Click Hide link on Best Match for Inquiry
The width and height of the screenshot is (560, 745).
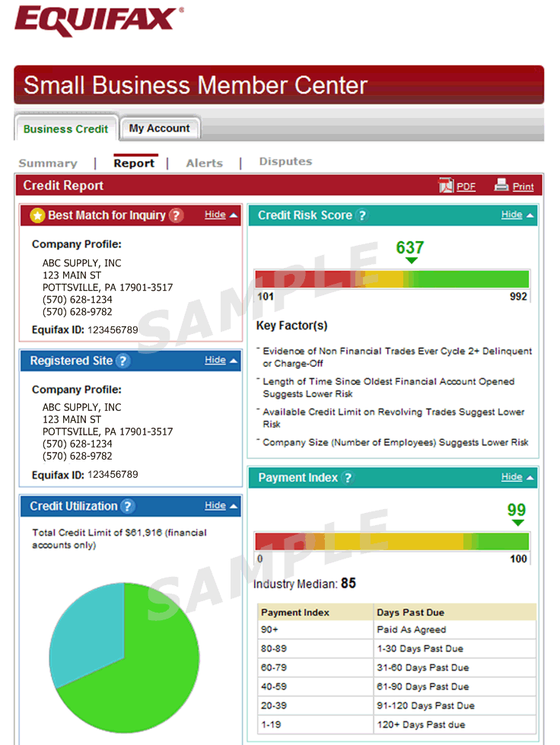click(x=215, y=215)
